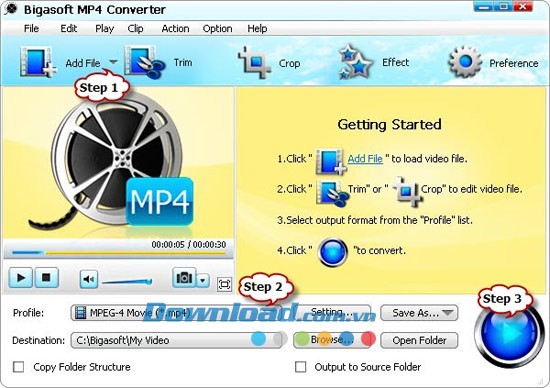This screenshot has height=388, width=550.
Task: Click the Preference label in the toolbar
Action: [514, 63]
